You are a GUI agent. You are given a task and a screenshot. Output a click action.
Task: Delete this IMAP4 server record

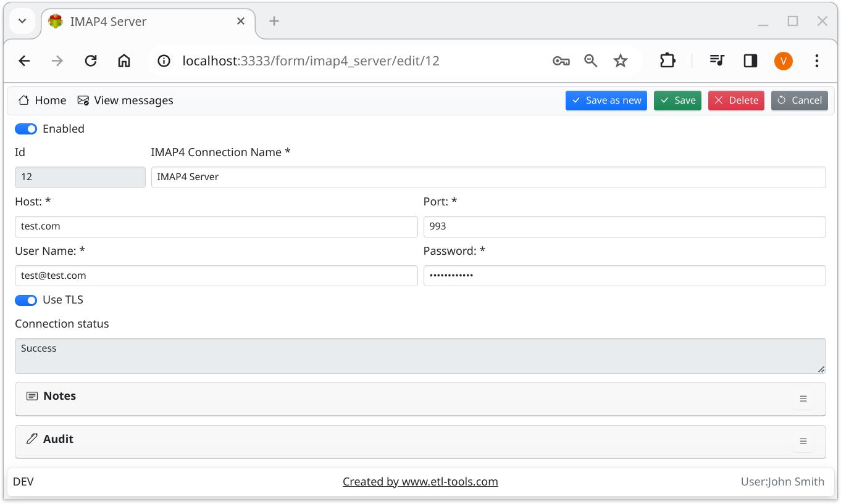click(x=736, y=101)
